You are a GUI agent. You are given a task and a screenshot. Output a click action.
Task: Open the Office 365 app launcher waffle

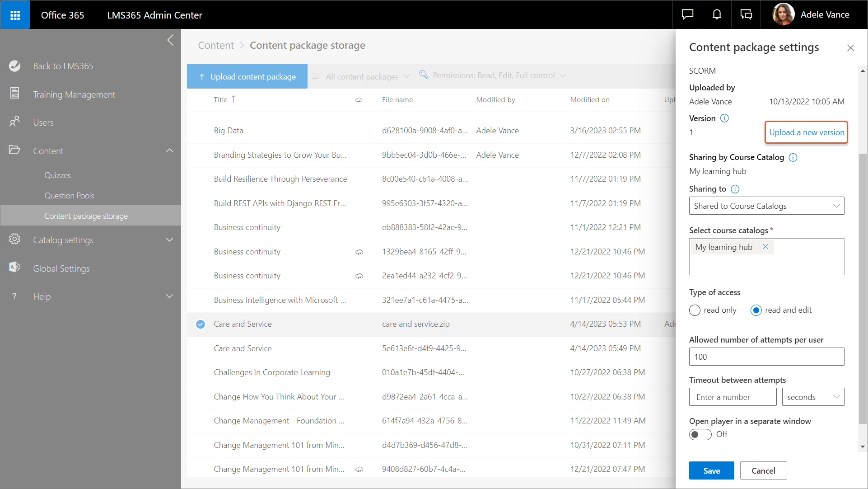15,15
